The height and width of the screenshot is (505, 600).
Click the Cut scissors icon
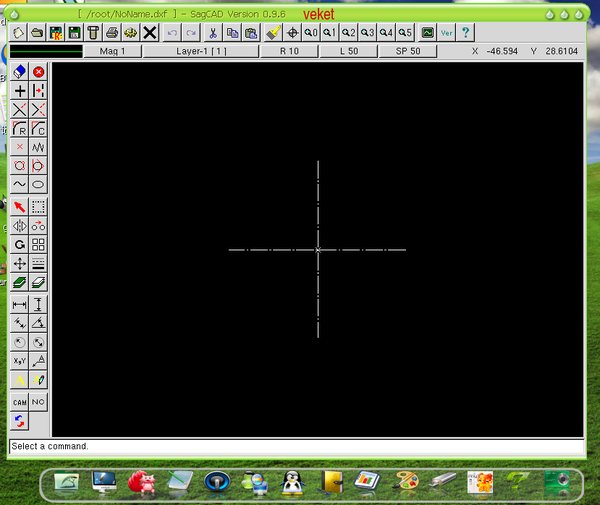(x=213, y=33)
